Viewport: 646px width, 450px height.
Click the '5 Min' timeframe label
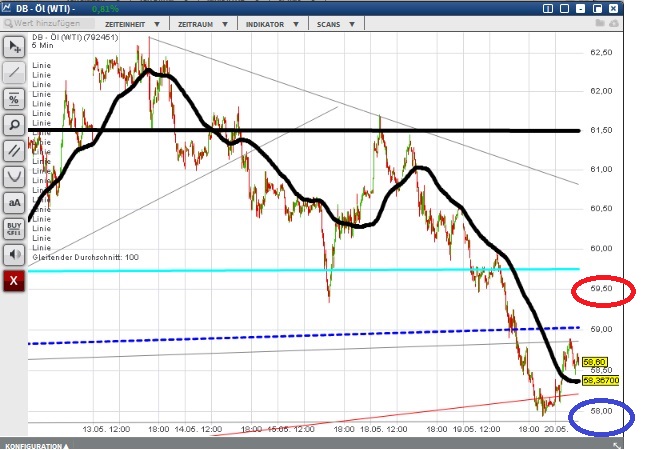(x=43, y=45)
